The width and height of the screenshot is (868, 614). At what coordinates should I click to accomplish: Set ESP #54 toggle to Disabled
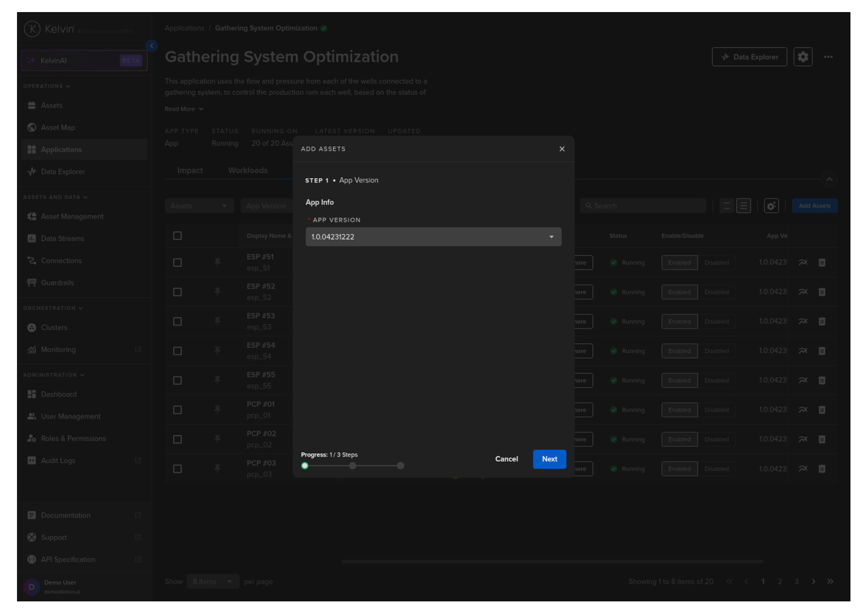[x=716, y=351]
